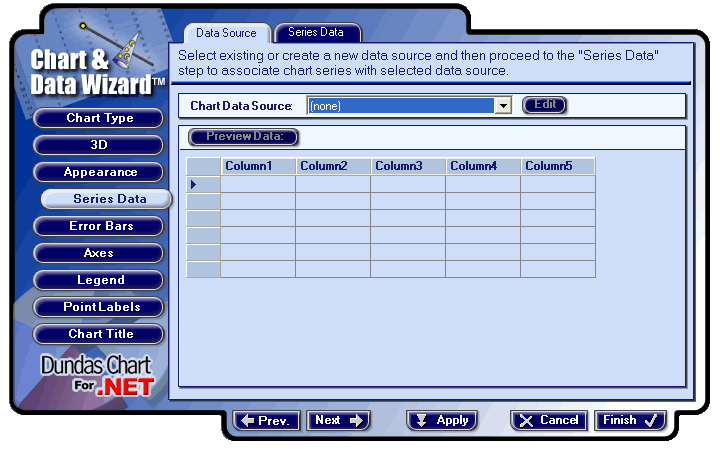Screen dimensions: 720x450
Task: Expand the Chart Data Source dropdown arrow
Action: pos(503,106)
